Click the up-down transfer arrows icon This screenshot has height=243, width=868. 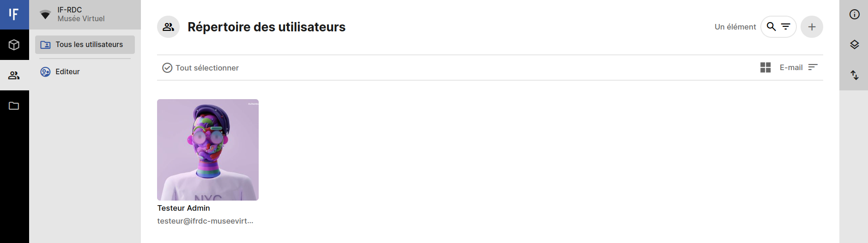click(x=854, y=75)
